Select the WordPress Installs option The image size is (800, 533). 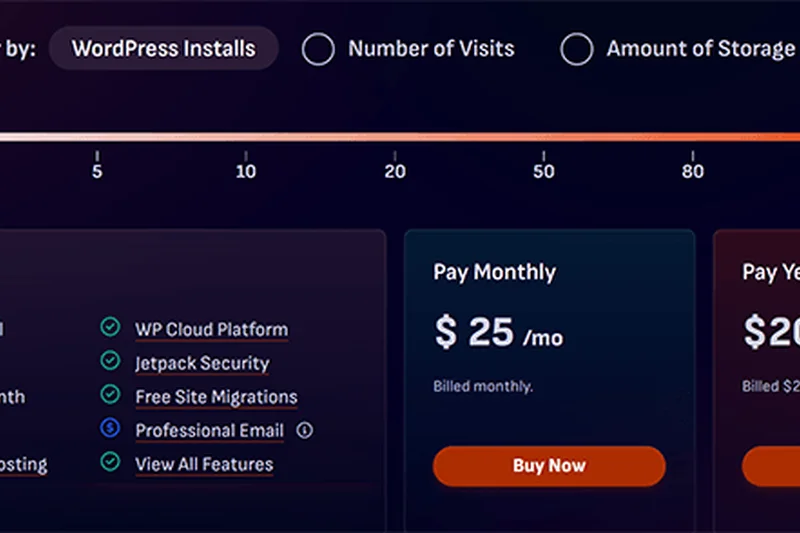pos(163,48)
